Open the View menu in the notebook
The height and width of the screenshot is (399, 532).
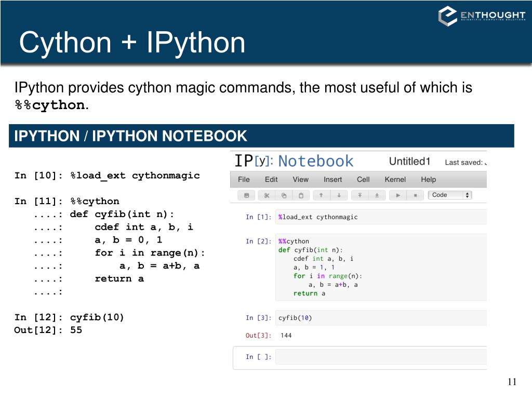tap(301, 179)
